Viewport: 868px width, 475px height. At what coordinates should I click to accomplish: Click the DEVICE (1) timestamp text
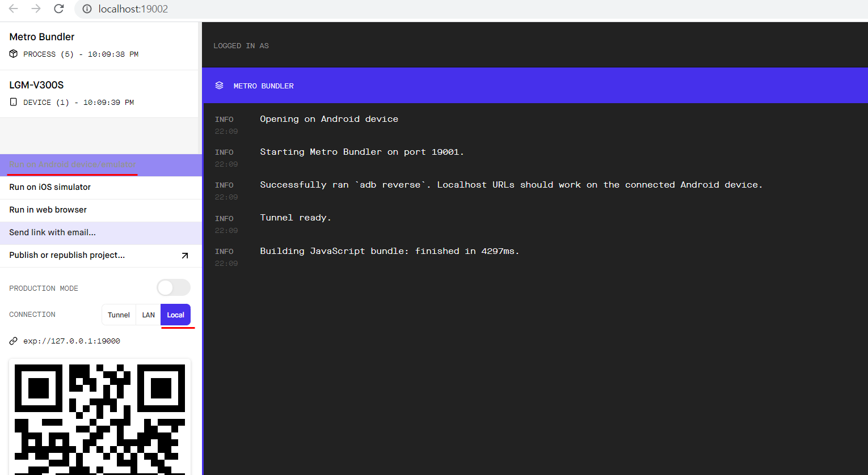coord(79,103)
